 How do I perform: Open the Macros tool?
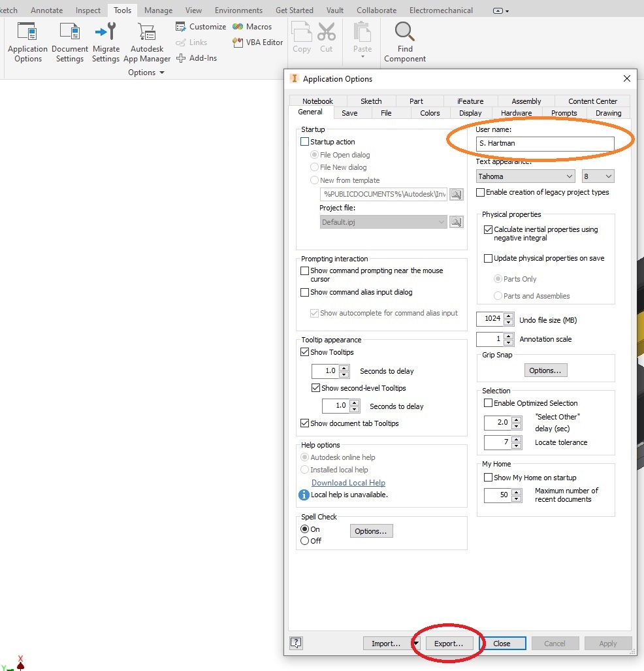pyautogui.click(x=252, y=27)
